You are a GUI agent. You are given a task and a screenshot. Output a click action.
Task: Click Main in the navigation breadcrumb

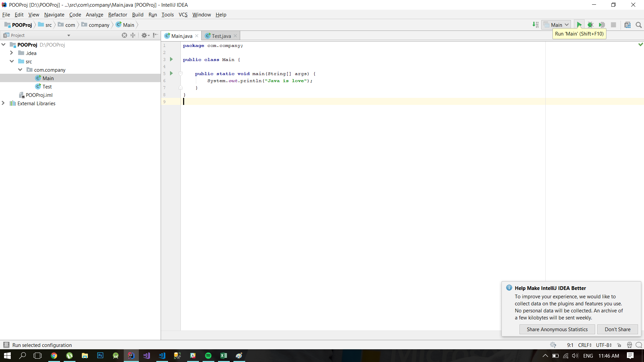[125, 25]
